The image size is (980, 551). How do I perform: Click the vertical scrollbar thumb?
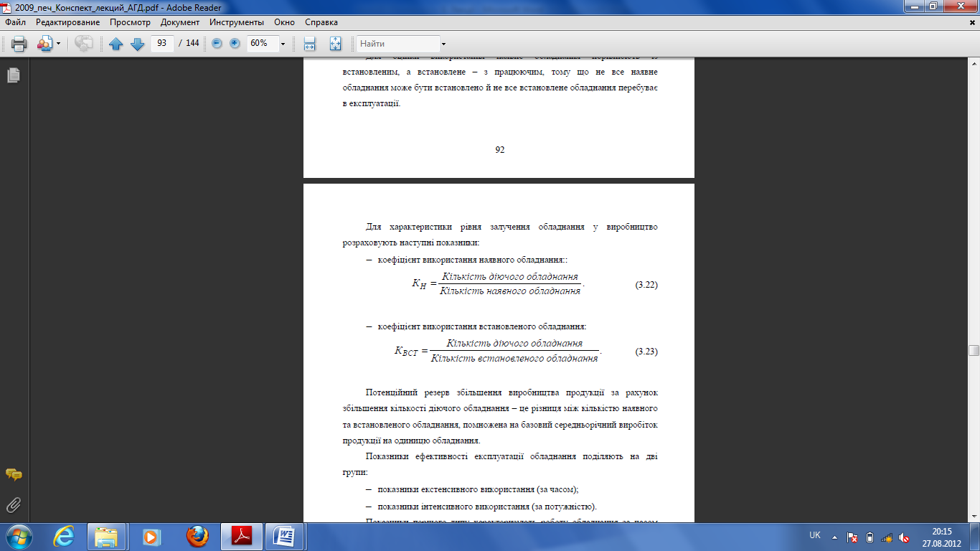pyautogui.click(x=974, y=350)
